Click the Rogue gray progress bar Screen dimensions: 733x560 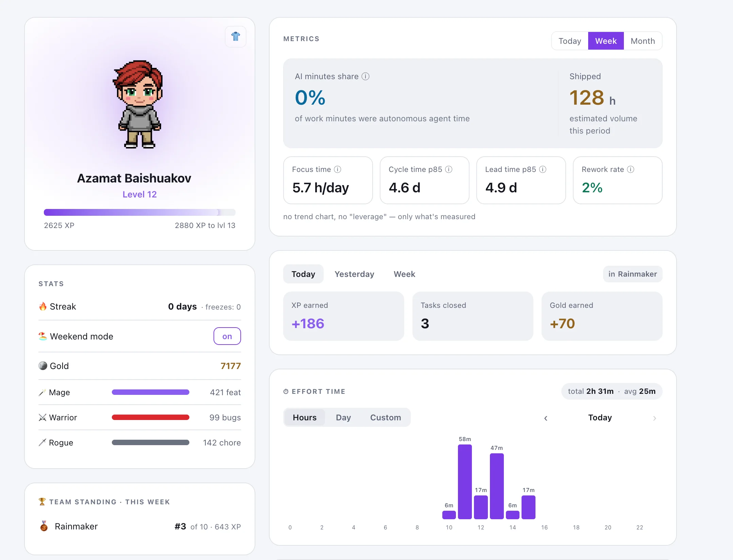(151, 442)
